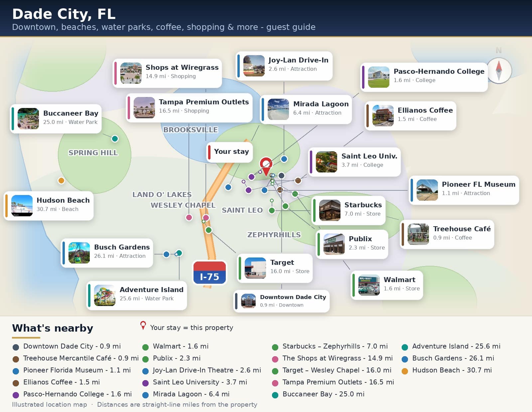
Task: Open the Buccaneer Bay water park card
Action: pyautogui.click(x=56, y=119)
